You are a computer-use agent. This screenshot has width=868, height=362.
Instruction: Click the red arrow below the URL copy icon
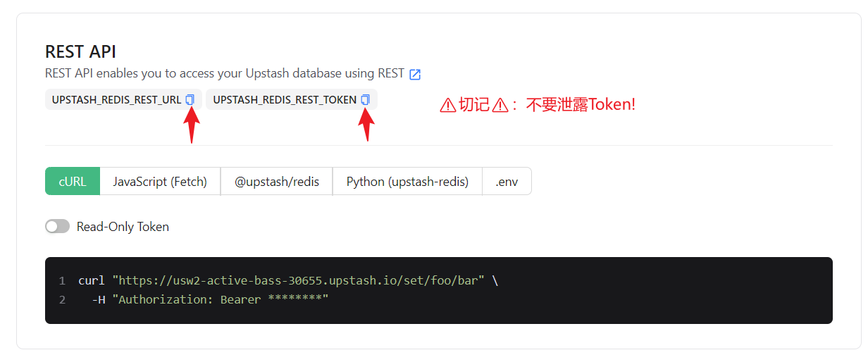[x=192, y=125]
